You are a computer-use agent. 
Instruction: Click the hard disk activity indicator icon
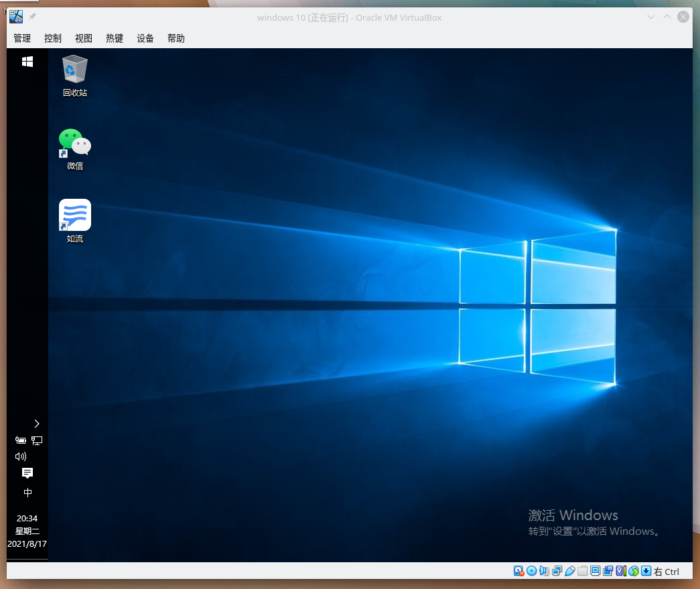pyautogui.click(x=518, y=571)
